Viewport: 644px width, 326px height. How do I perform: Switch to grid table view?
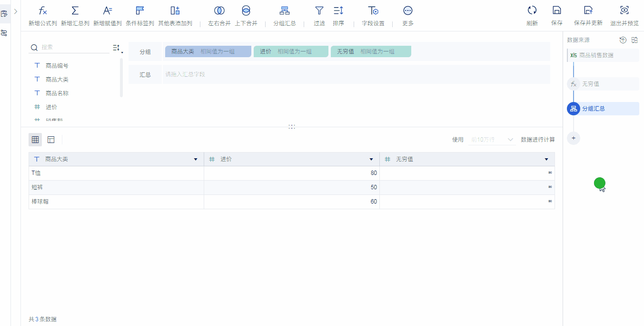35,140
